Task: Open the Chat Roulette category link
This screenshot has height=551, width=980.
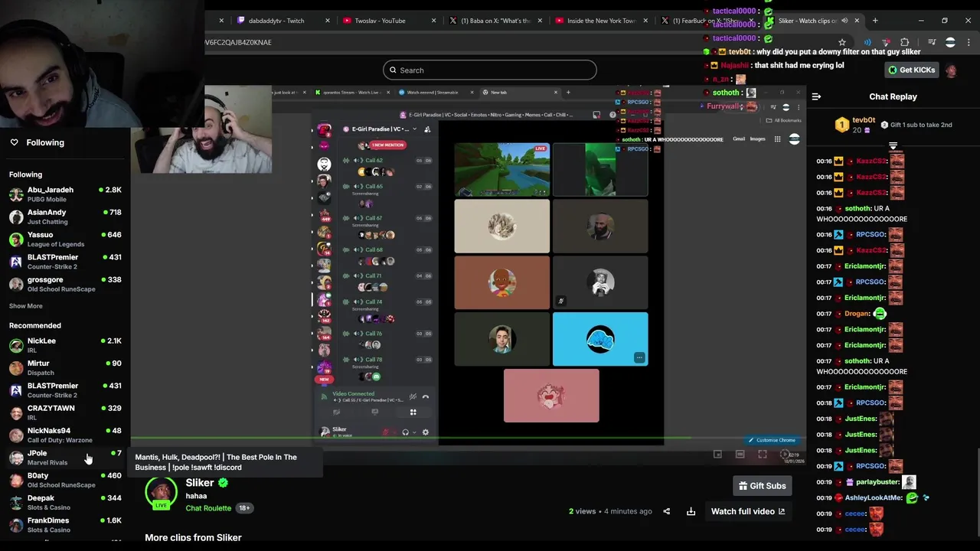Action: [208, 508]
